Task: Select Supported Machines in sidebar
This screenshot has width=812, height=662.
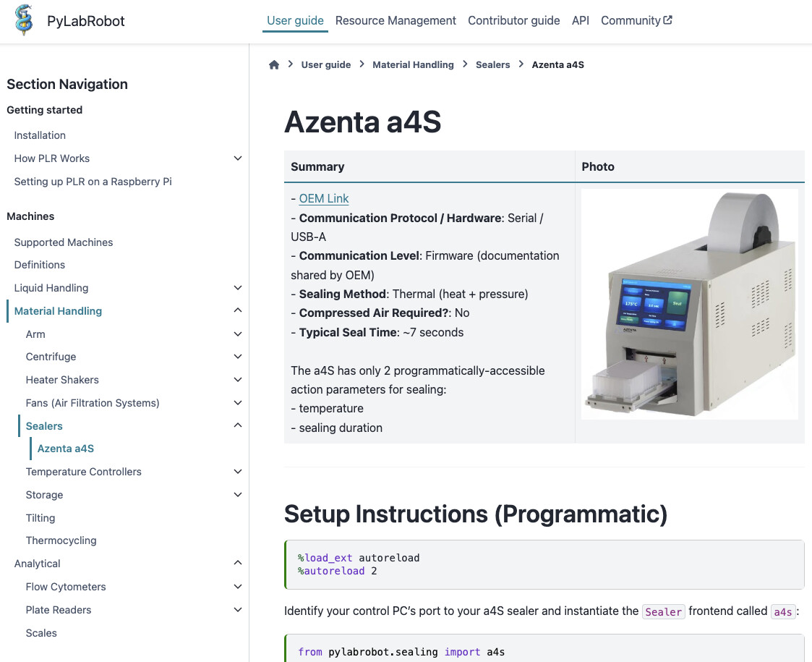Action: pos(64,242)
